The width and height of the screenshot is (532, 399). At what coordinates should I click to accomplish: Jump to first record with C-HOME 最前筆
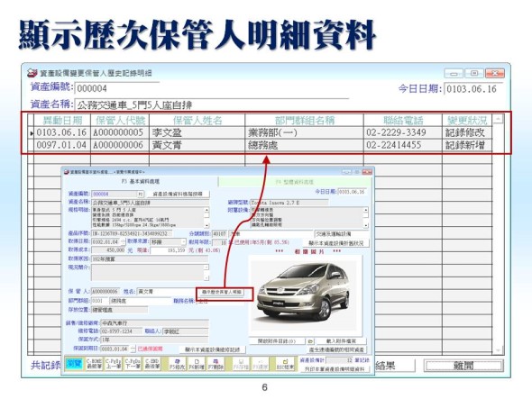(x=94, y=364)
